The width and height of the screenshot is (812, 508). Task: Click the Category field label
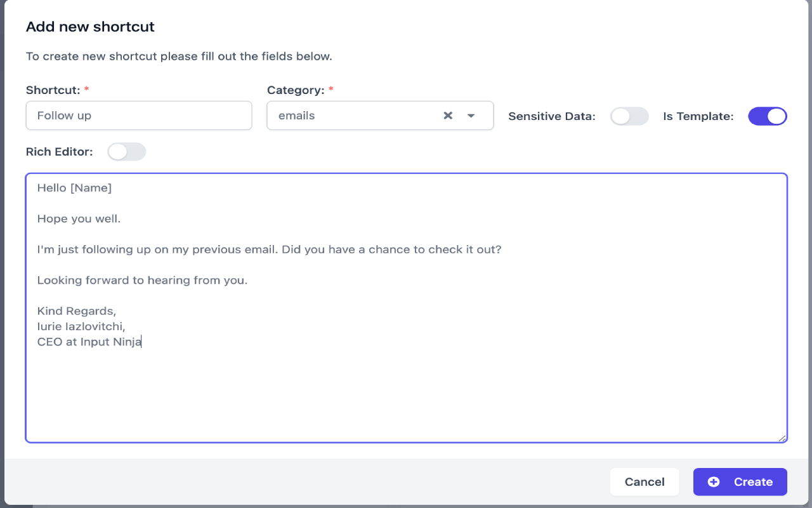coord(296,90)
